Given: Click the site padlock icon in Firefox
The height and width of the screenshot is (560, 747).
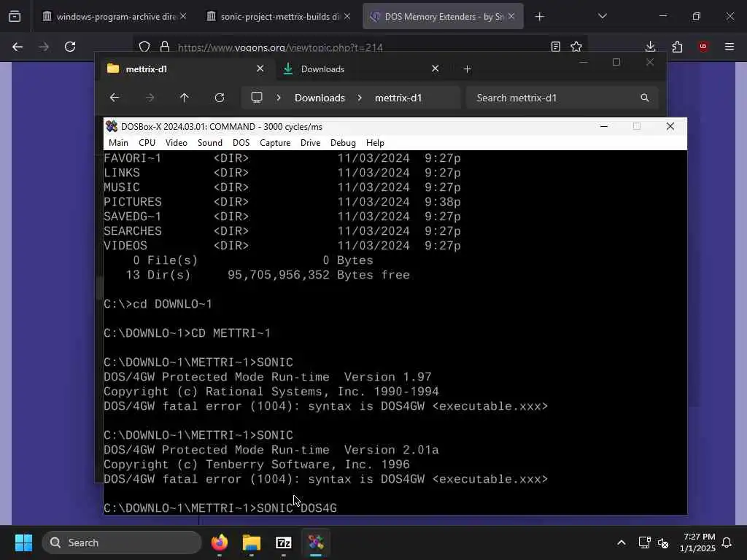Looking at the screenshot, I should [x=165, y=47].
